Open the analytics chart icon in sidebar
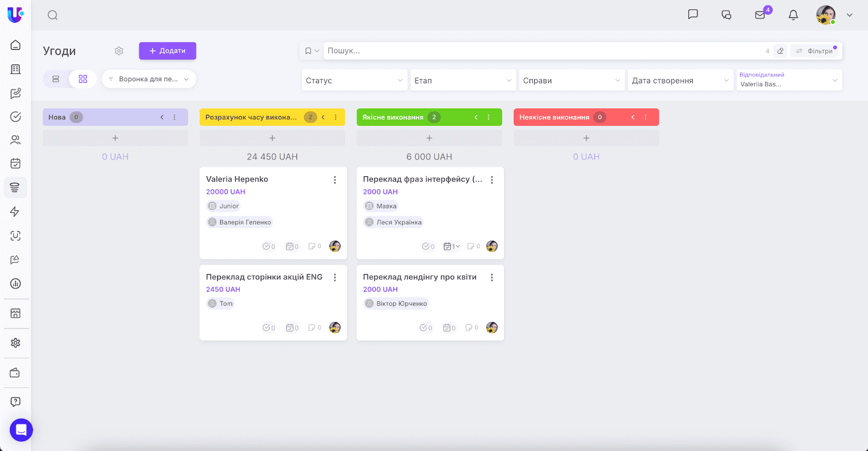The height and width of the screenshot is (451, 868). 16,284
